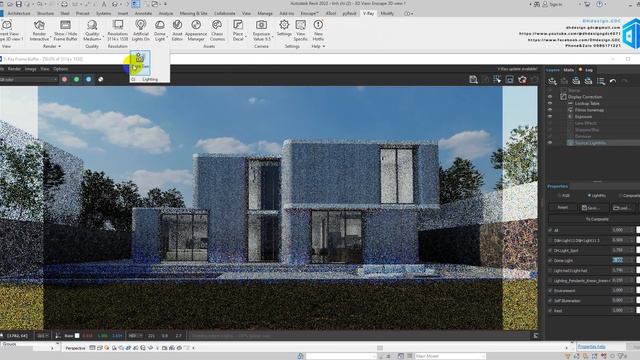Click the To Composite button
Screen dimensions: 640x360
pyautogui.click(x=597, y=219)
